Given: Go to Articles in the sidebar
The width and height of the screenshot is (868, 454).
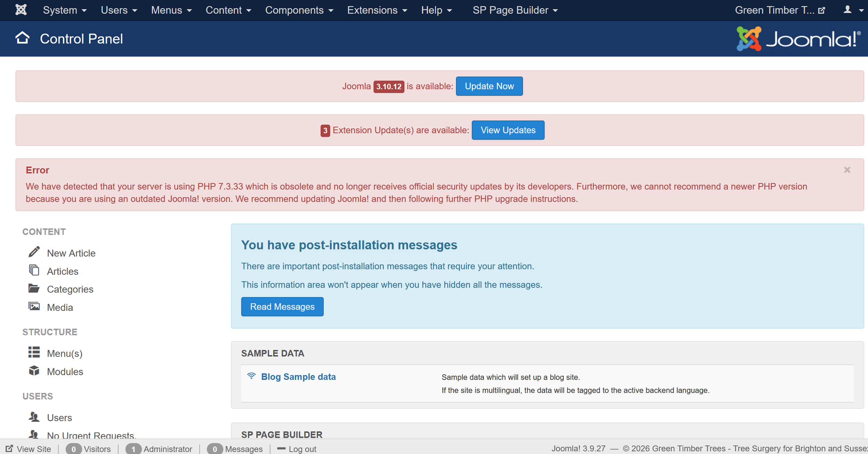Looking at the screenshot, I should coord(63,271).
